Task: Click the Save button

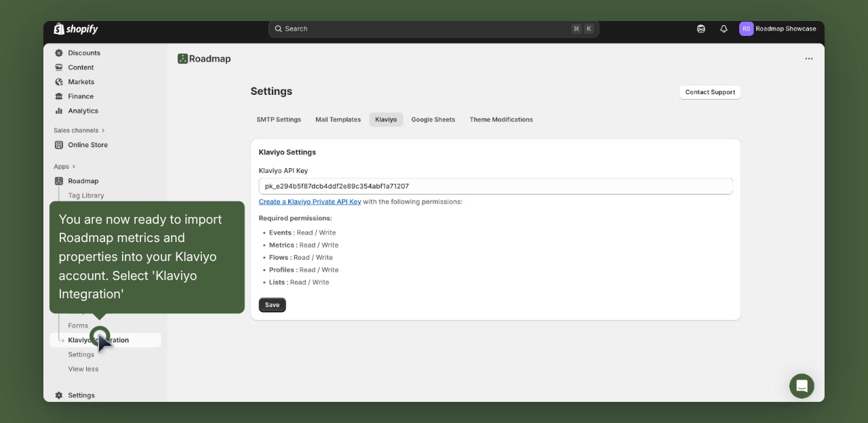Action: pos(272,304)
